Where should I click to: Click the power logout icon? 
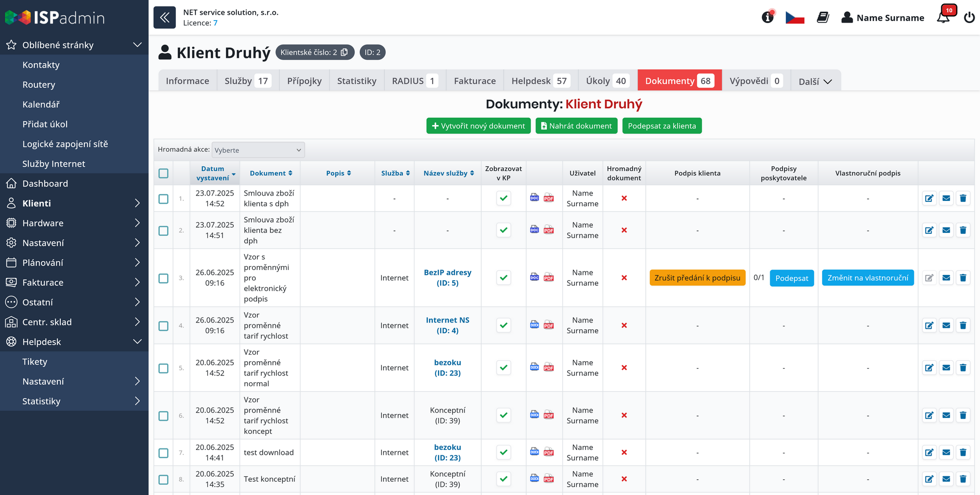(x=969, y=18)
